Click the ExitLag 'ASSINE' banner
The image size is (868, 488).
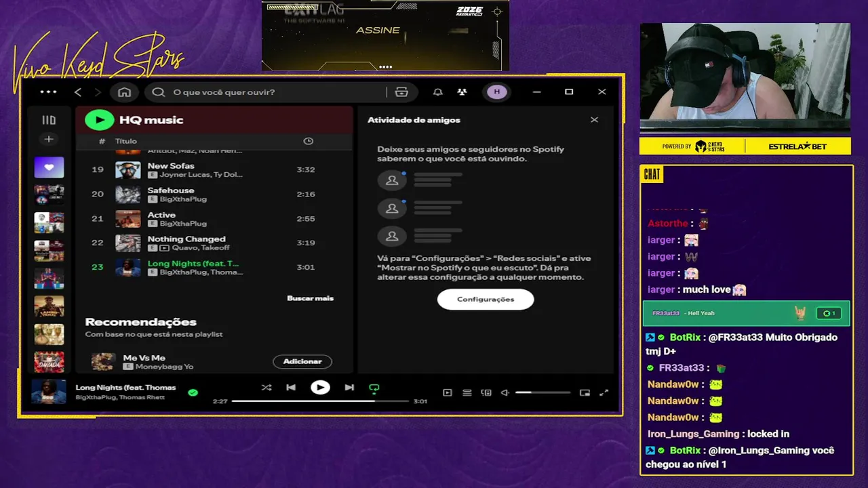[x=385, y=35]
